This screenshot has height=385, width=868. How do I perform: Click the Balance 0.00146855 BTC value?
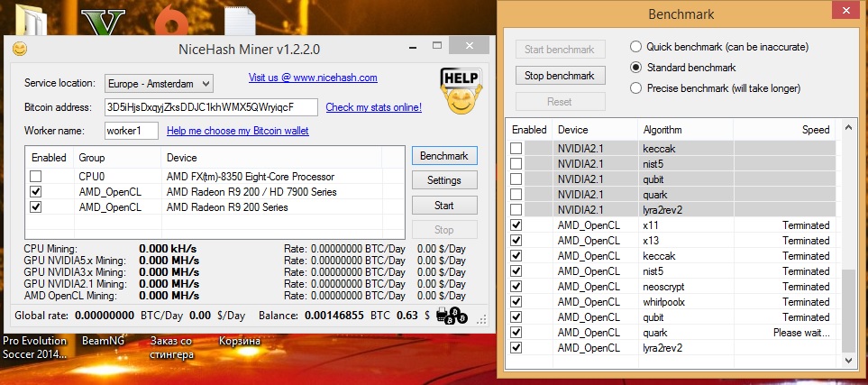(333, 316)
